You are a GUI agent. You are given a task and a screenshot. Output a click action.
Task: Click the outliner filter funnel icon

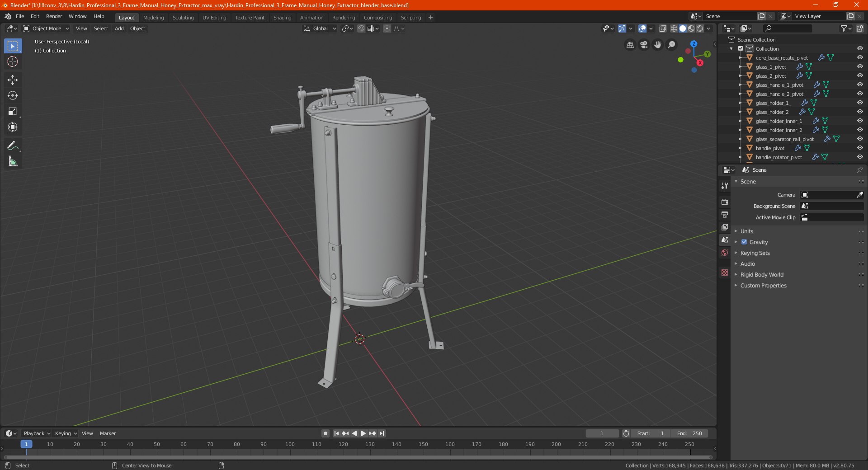[x=844, y=28]
